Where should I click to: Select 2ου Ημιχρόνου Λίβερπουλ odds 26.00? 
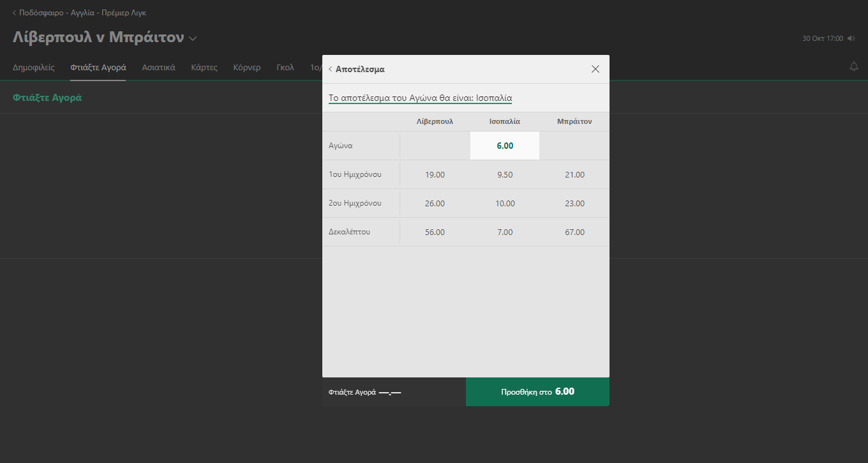pyautogui.click(x=435, y=203)
